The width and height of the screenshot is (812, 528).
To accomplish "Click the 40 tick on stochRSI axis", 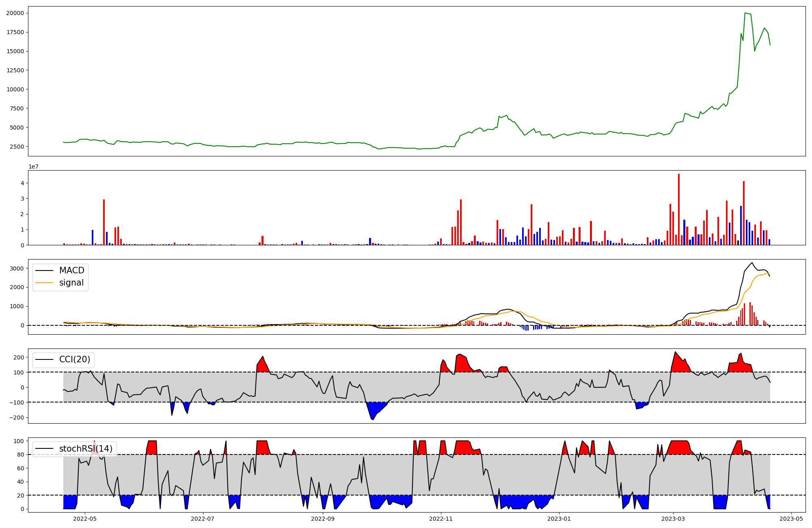I will 20,482.
